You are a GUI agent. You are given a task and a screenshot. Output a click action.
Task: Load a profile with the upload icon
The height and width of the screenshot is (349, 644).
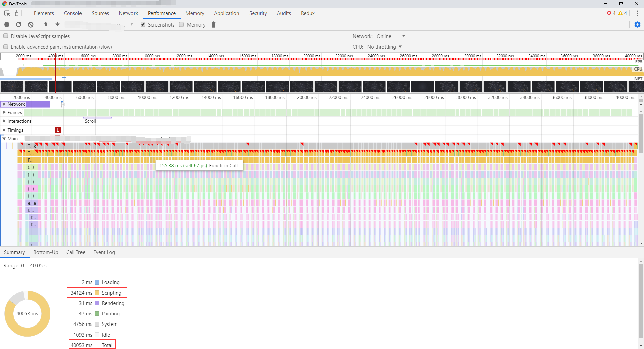point(46,24)
